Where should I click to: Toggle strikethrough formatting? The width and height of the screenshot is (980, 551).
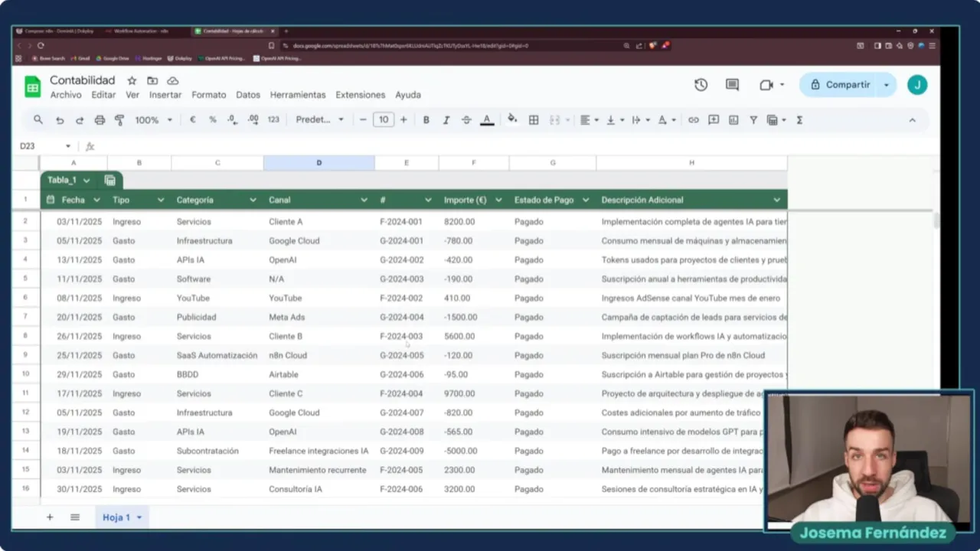466,120
